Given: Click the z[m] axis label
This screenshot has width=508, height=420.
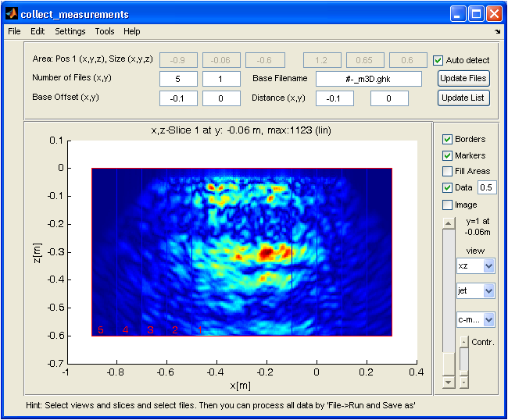Looking at the screenshot, I should (38, 253).
